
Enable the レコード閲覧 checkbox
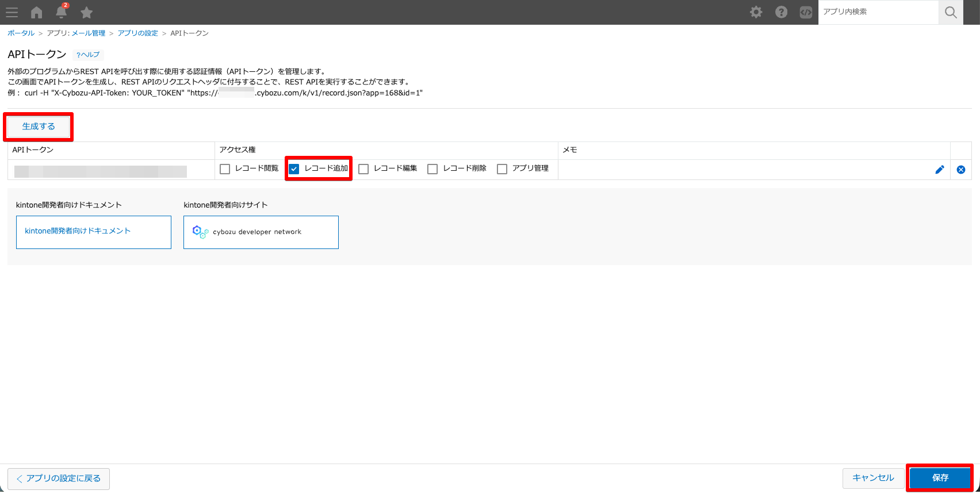coord(225,169)
